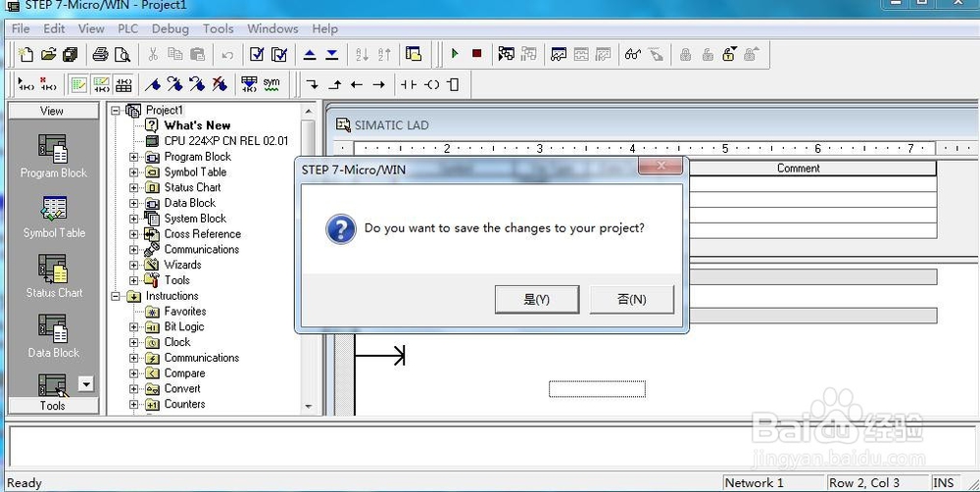
Task: Click the Line Down toolbar icon
Action: pyautogui.click(x=312, y=84)
